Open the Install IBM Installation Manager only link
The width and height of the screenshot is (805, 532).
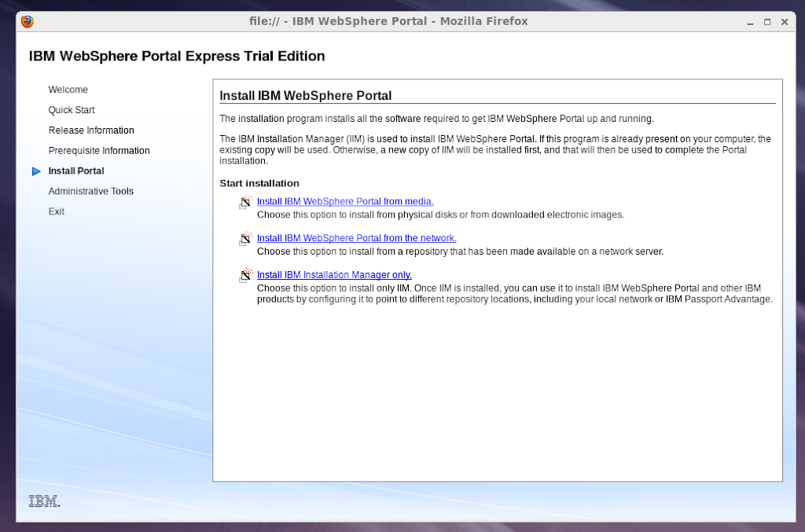click(x=334, y=275)
